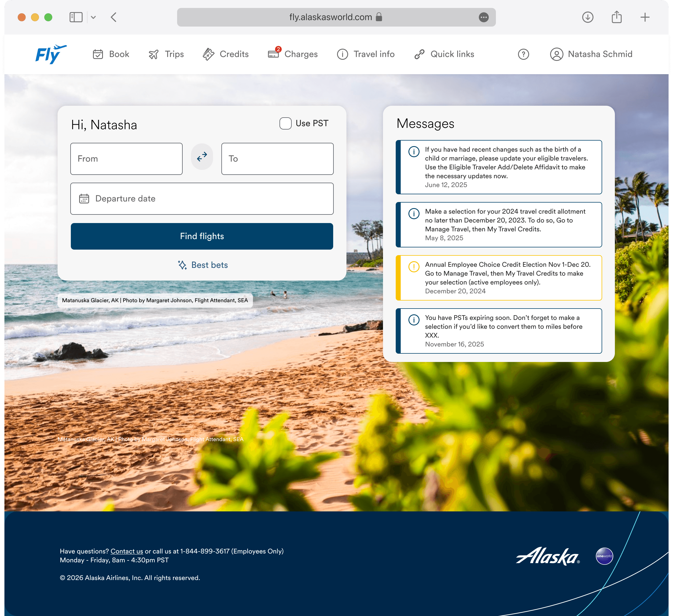Open the Charges menu item
Viewport: 673px width, 616px height.
click(293, 54)
